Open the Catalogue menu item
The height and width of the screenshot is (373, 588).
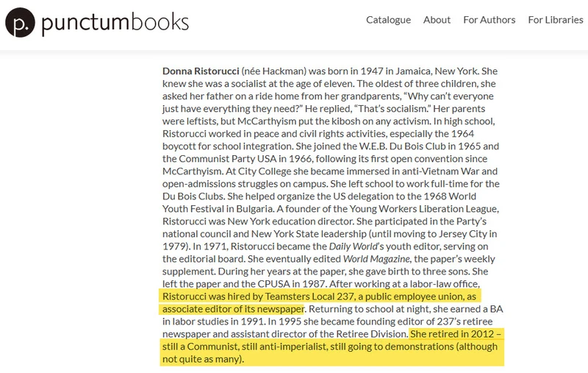(x=388, y=20)
